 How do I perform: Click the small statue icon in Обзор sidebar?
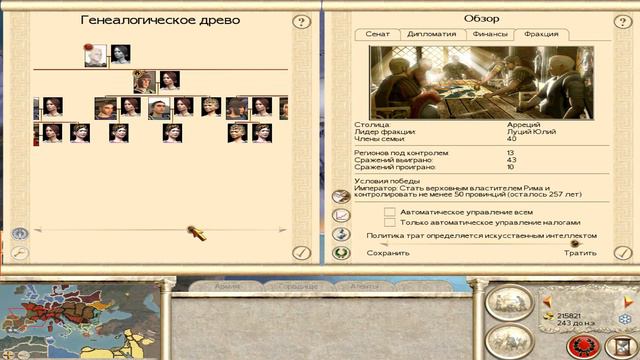pyautogui.click(x=341, y=234)
